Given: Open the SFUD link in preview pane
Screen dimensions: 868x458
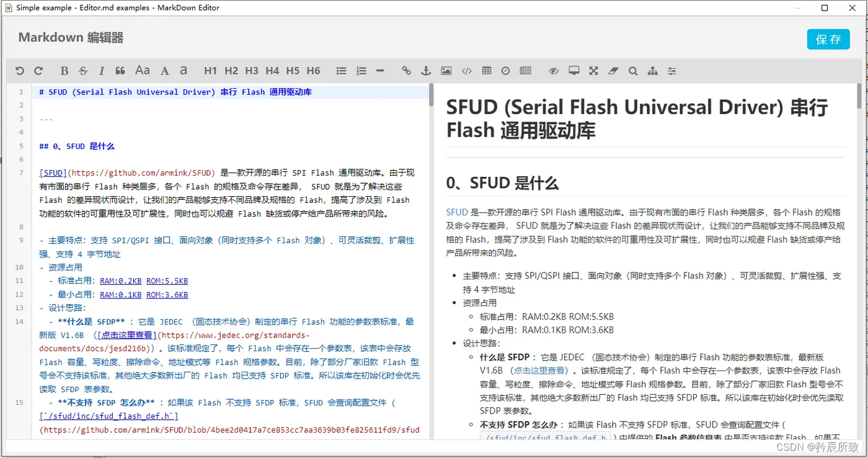Looking at the screenshot, I should click(x=457, y=212).
